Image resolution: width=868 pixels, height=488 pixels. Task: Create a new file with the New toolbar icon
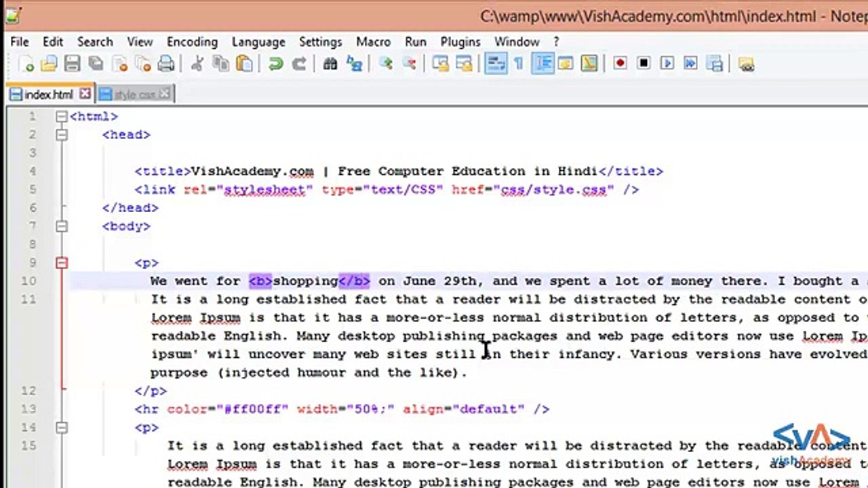pos(26,64)
